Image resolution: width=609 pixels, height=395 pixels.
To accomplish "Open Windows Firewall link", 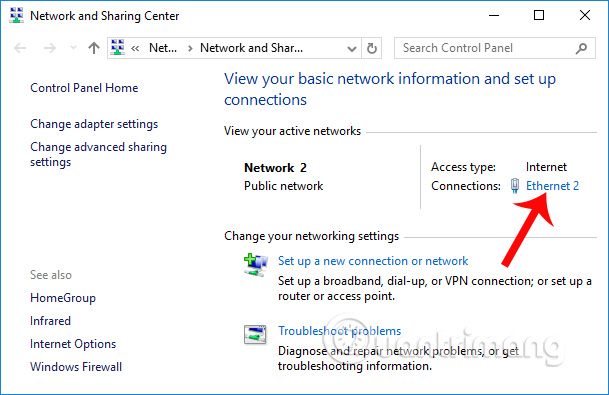I will [x=76, y=367].
